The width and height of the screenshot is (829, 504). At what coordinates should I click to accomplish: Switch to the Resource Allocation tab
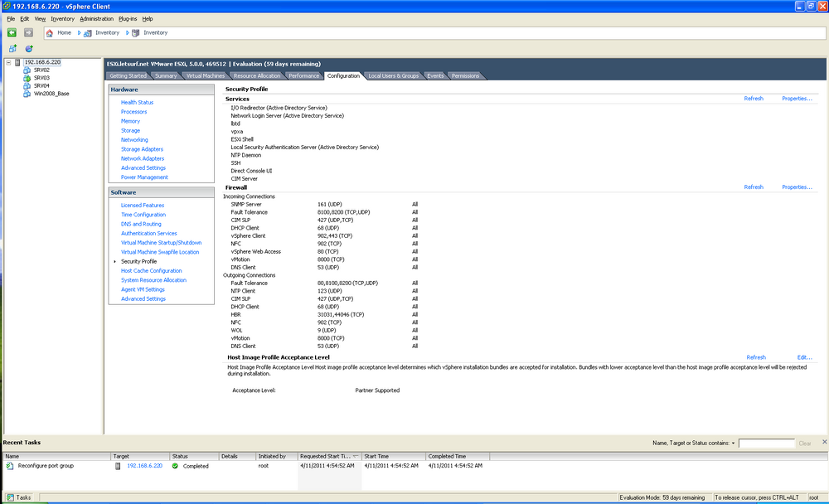(x=257, y=76)
